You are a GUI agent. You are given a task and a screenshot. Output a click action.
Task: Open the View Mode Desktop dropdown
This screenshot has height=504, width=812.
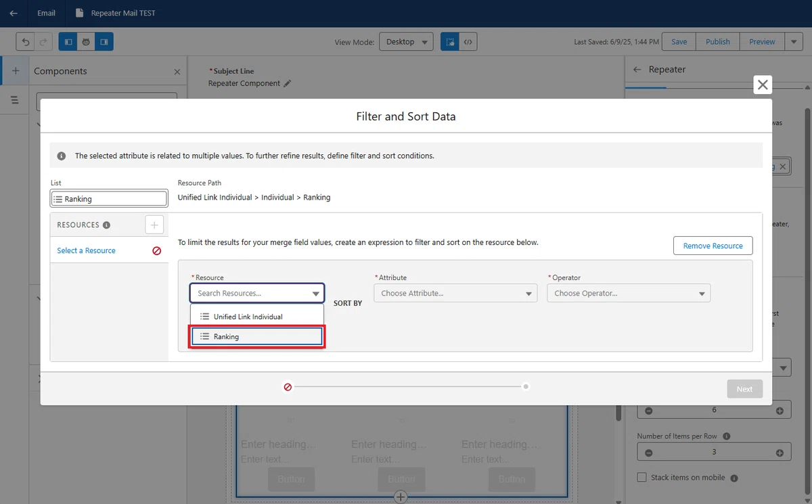(406, 42)
